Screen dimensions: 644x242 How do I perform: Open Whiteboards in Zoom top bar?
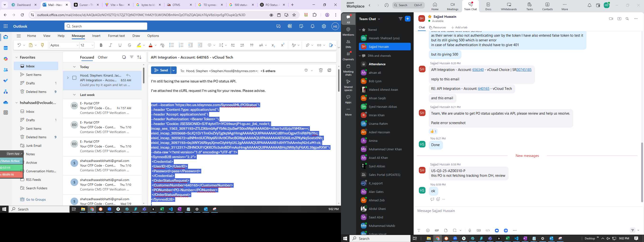509,6
